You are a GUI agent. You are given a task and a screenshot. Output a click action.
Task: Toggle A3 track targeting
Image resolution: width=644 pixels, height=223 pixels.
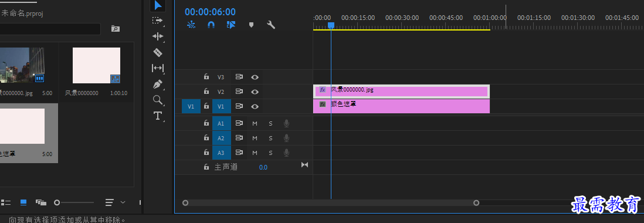point(221,153)
